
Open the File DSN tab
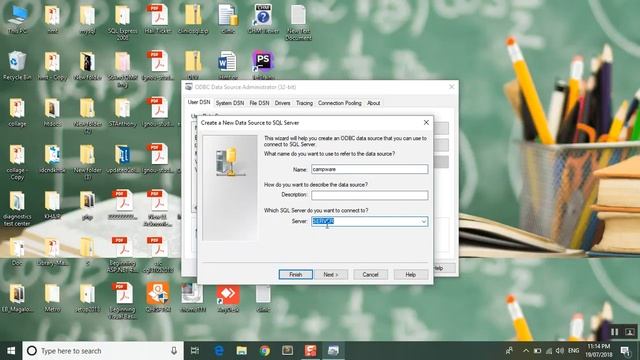pos(259,103)
